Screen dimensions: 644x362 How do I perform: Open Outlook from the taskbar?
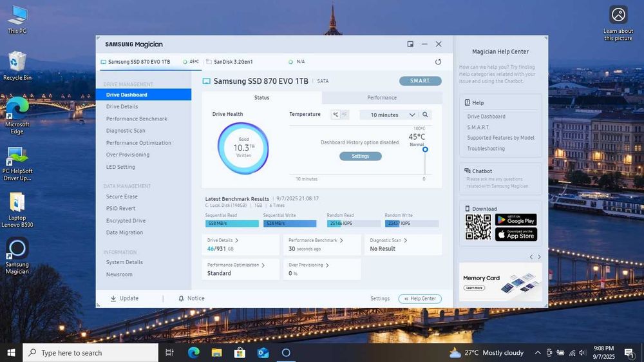point(263,352)
